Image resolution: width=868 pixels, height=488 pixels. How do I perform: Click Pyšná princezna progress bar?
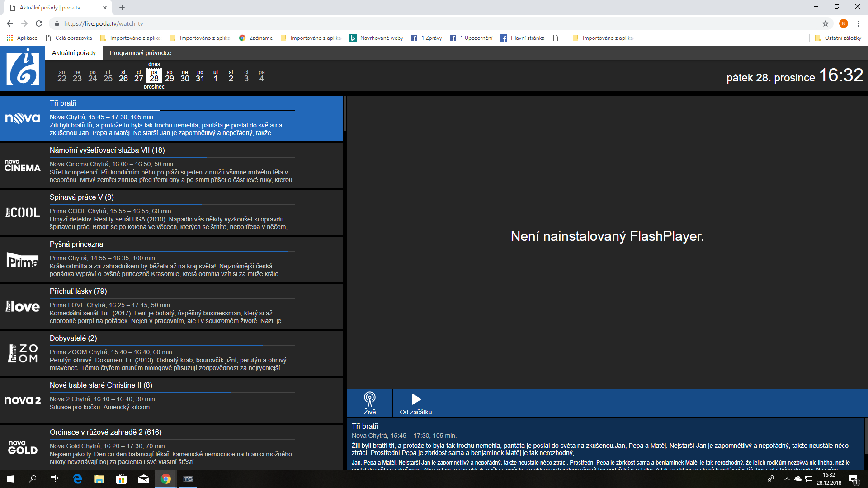pos(172,251)
